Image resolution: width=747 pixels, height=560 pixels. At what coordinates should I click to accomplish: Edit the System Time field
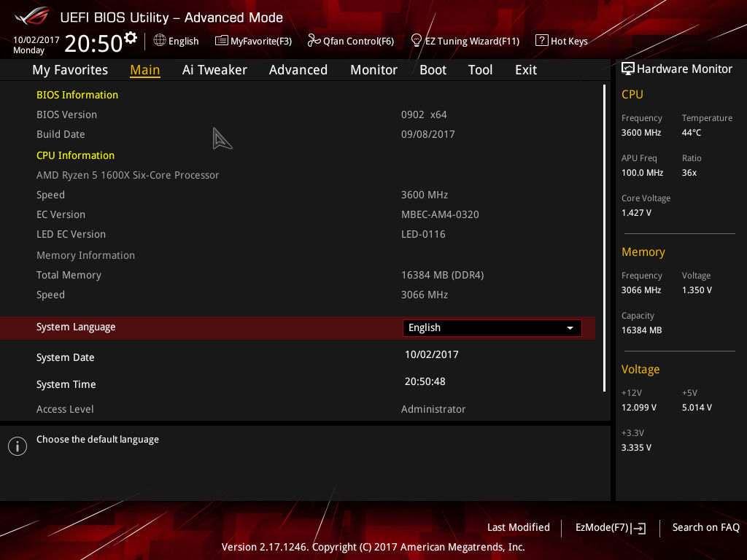(425, 381)
